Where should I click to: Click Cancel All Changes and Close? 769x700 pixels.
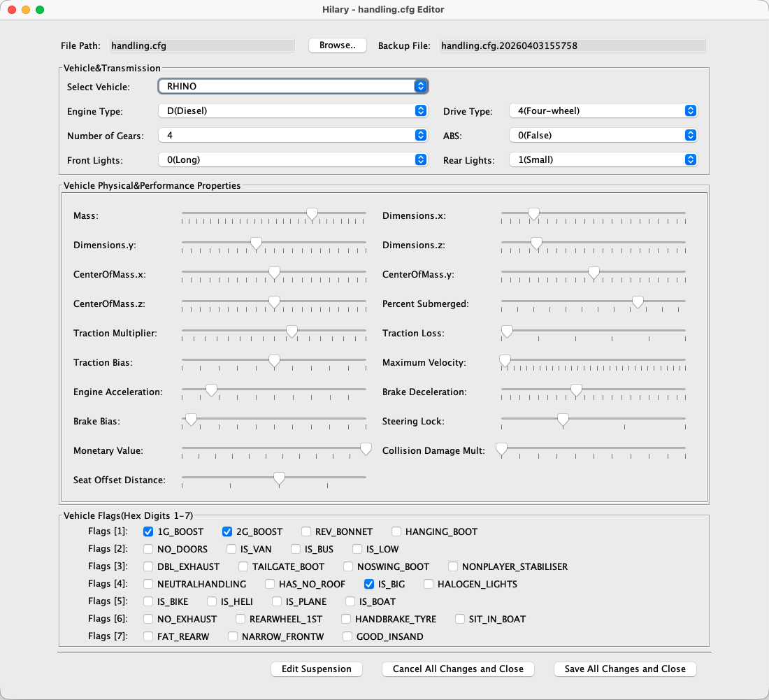coord(457,669)
